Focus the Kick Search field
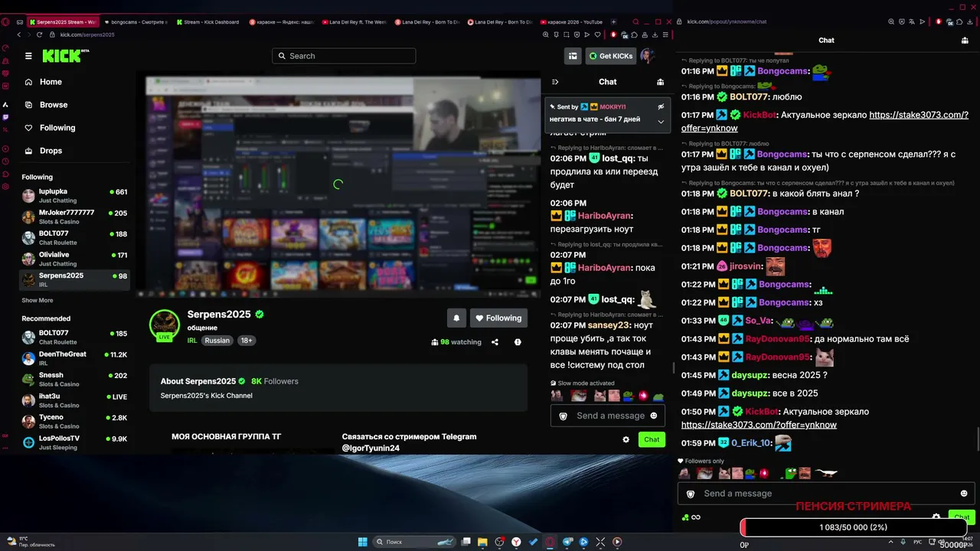 point(344,56)
